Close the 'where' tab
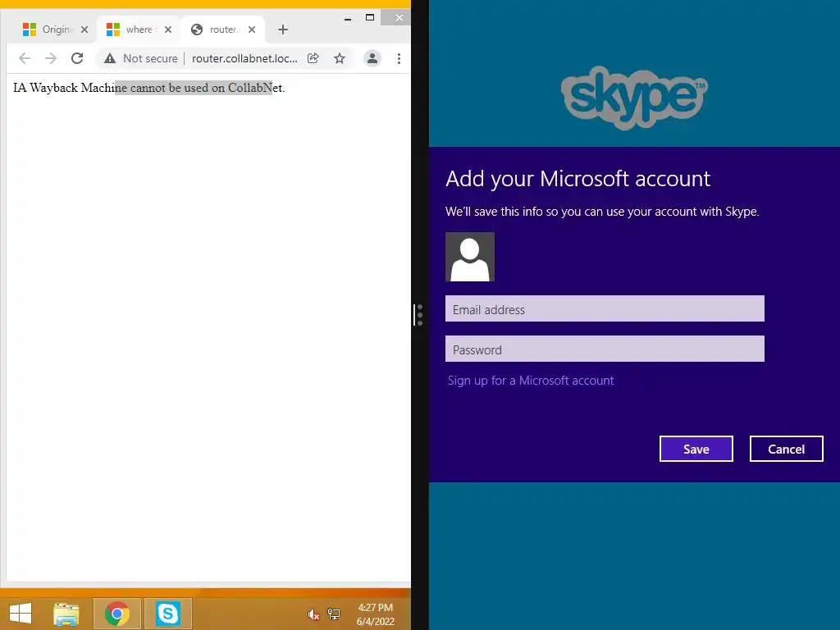Image resolution: width=840 pixels, height=630 pixels. click(x=168, y=30)
